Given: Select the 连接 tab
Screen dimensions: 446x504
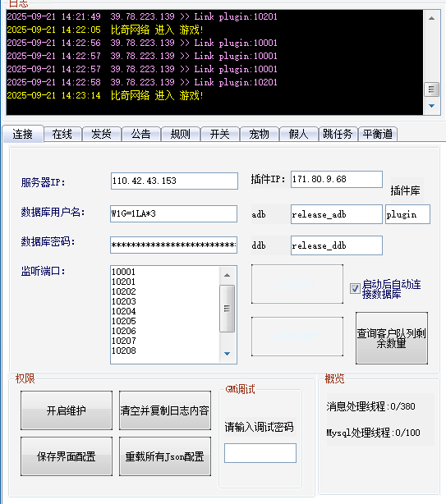Looking at the screenshot, I should click(x=23, y=134).
